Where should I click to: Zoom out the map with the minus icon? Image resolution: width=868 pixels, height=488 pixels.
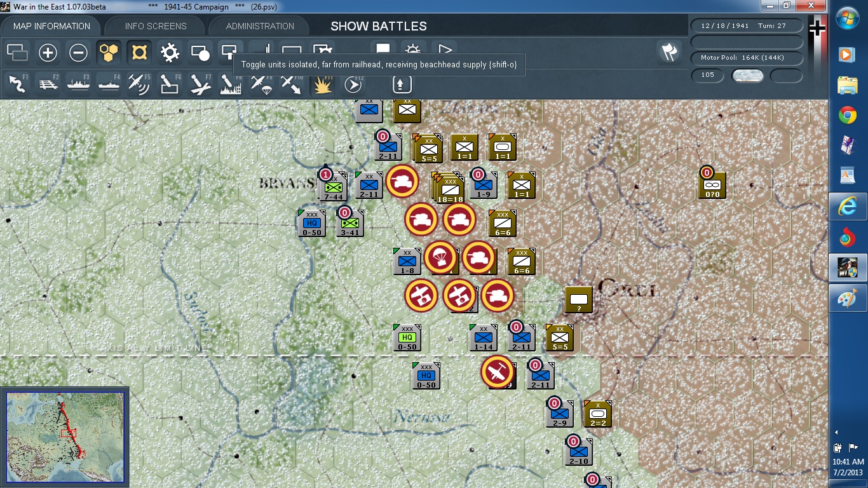(x=78, y=52)
